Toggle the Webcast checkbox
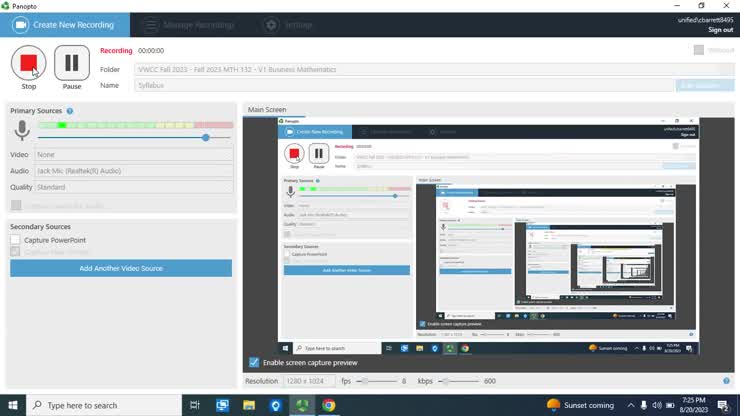 tap(699, 50)
